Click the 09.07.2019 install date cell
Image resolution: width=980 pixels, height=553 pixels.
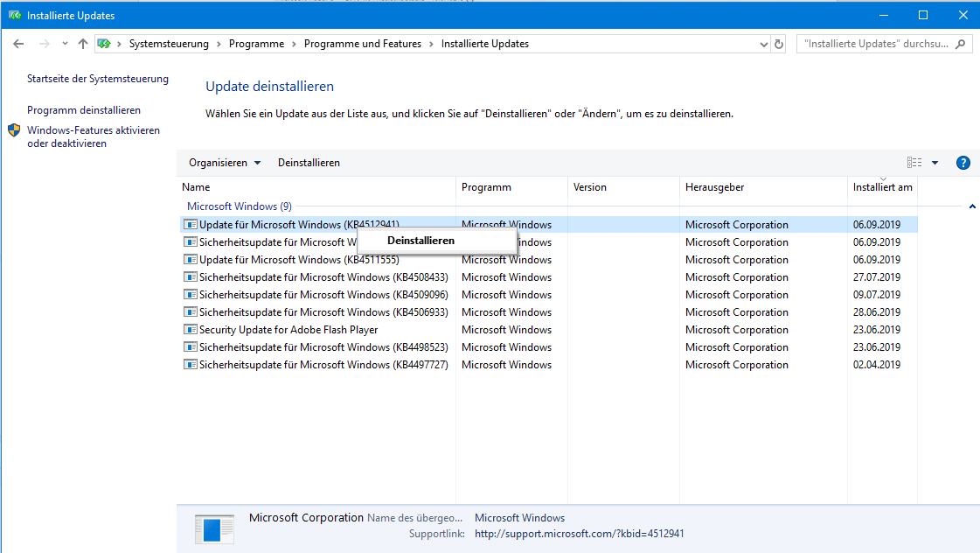tap(876, 295)
